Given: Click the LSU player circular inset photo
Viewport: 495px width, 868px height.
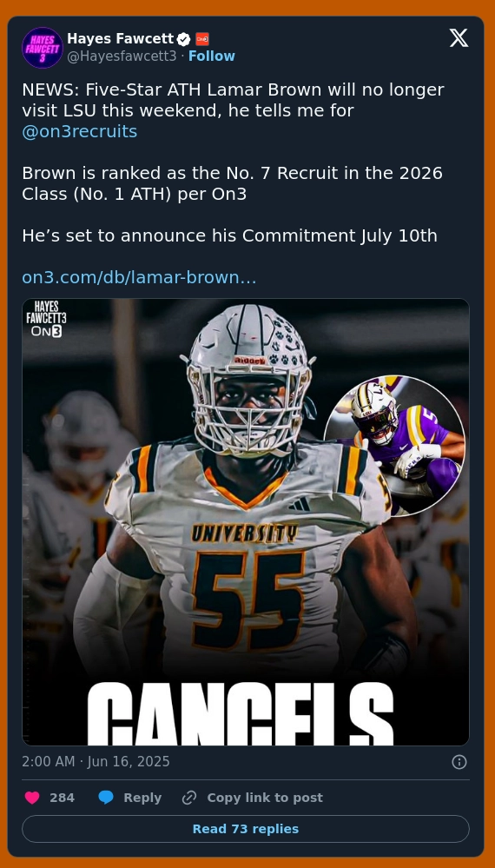Looking at the screenshot, I should pyautogui.click(x=394, y=446).
